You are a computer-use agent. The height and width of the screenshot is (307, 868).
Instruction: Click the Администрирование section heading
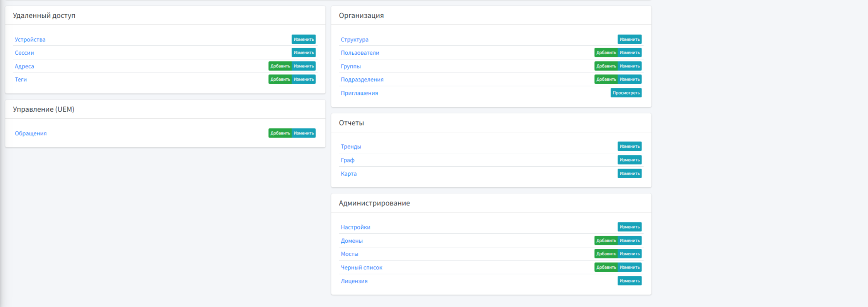click(374, 203)
